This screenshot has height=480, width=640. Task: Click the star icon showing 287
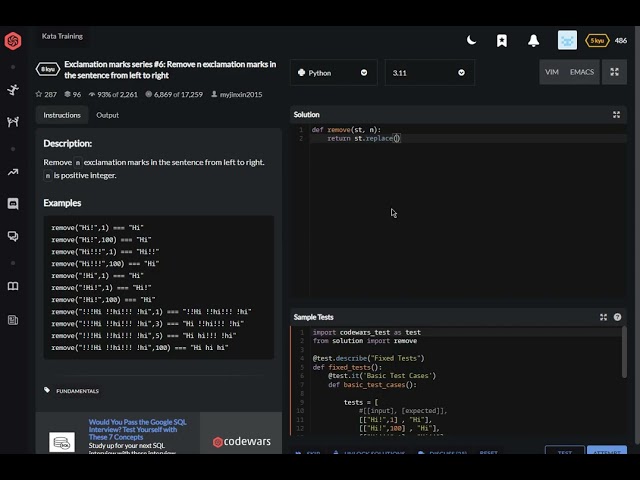[39, 94]
